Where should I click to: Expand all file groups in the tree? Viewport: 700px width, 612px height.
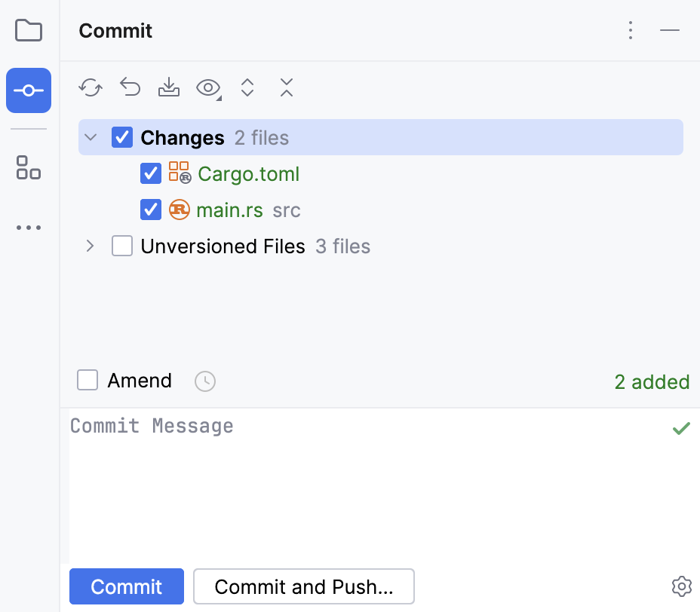[x=247, y=87]
